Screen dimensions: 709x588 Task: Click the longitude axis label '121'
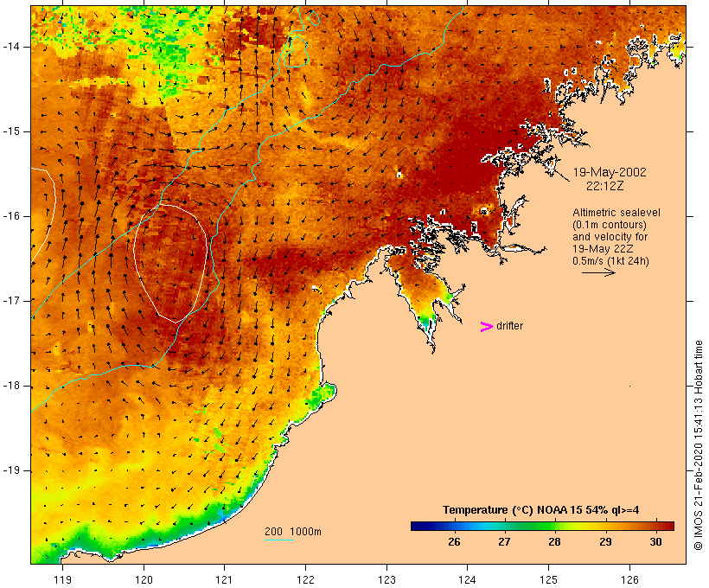coord(224,580)
